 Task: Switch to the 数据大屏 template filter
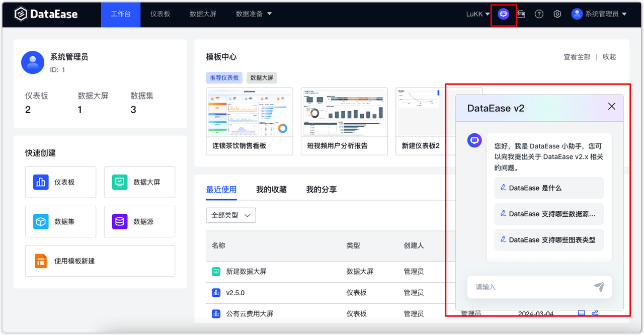(x=262, y=77)
